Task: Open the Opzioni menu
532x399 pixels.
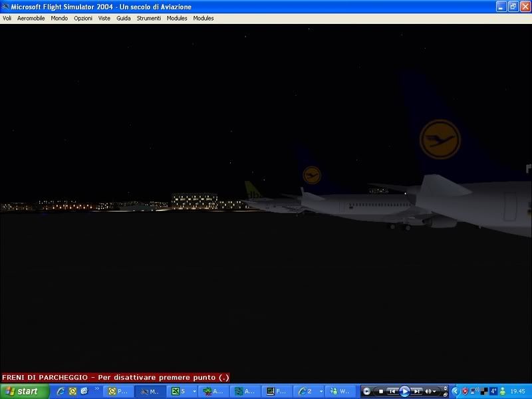Action: tap(83, 19)
